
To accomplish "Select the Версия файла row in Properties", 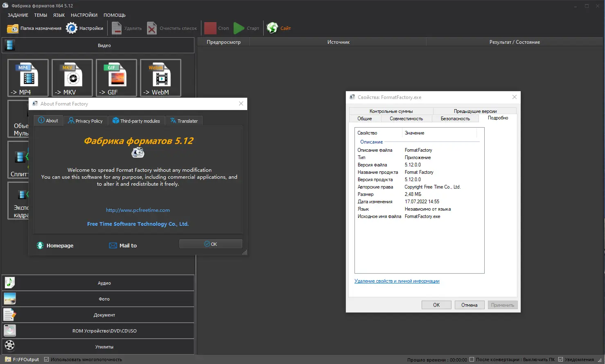I will (x=419, y=165).
